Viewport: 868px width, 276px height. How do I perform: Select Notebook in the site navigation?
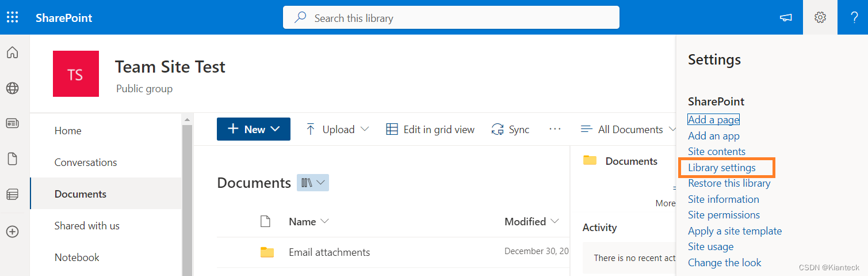[106, 258]
